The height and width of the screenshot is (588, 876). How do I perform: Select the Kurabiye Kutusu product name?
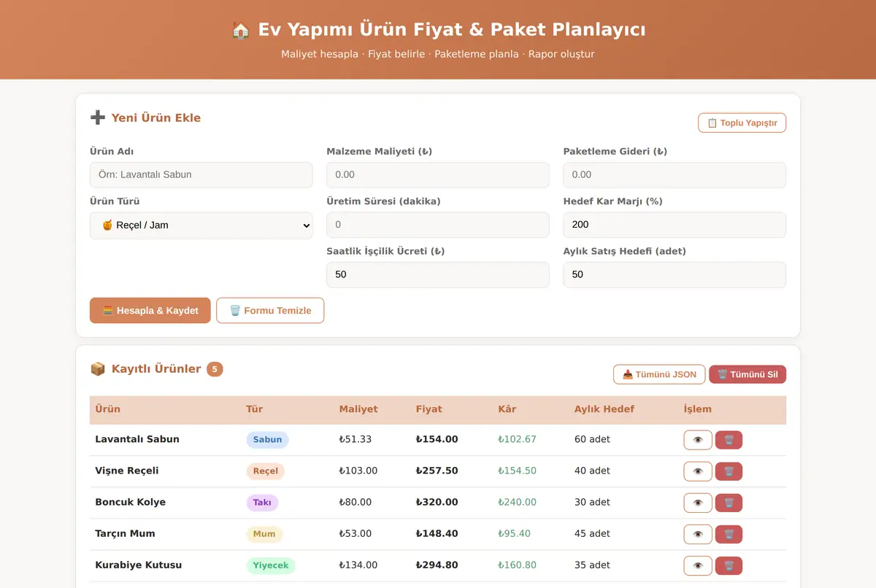coord(139,565)
